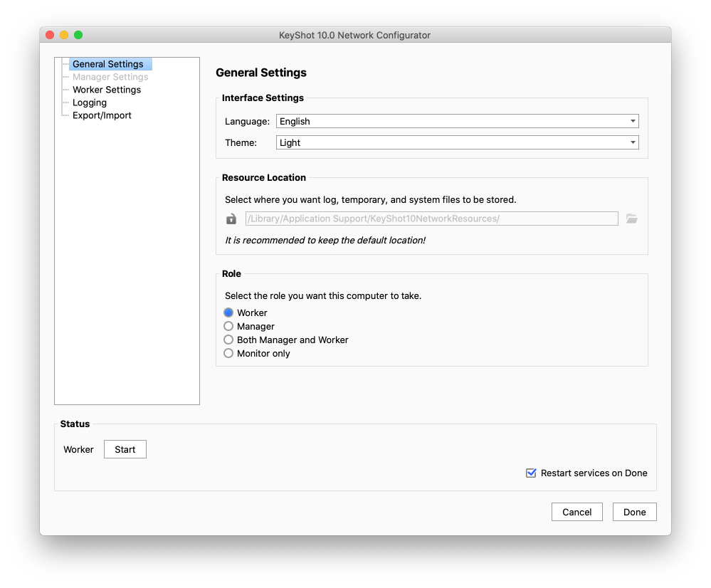Open the Logging settings page
Image resolution: width=711 pixels, height=588 pixels.
tap(89, 103)
